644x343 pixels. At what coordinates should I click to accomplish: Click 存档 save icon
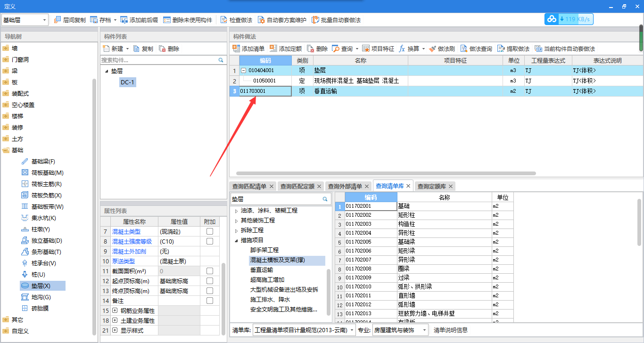coord(94,20)
